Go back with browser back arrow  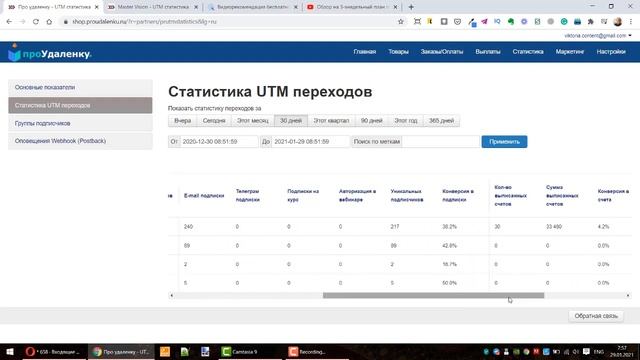(x=9, y=22)
